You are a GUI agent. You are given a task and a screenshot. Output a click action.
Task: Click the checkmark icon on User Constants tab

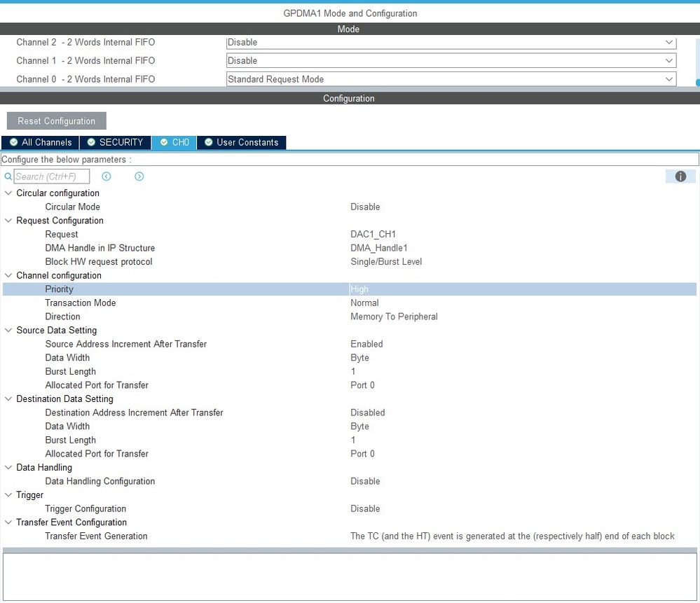coord(207,142)
